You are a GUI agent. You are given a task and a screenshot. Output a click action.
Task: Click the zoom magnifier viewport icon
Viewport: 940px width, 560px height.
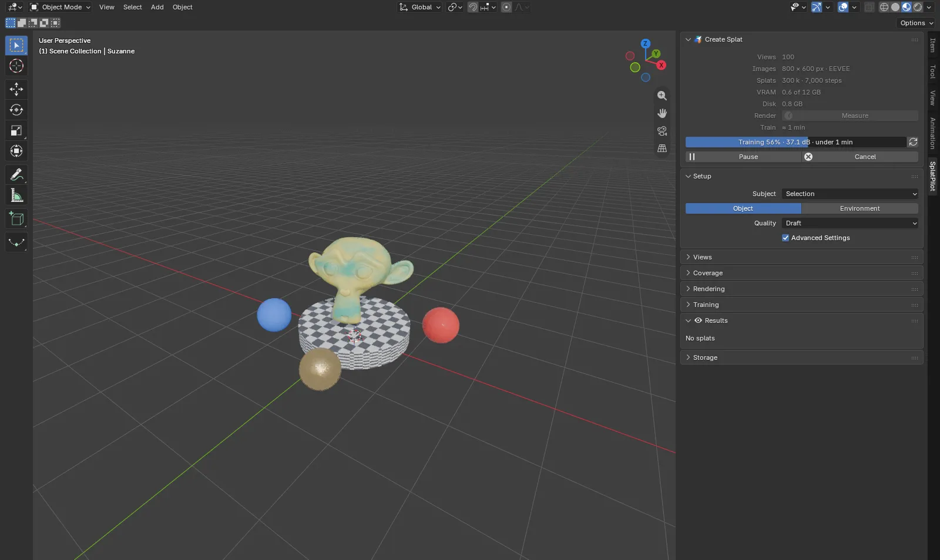tap(662, 95)
